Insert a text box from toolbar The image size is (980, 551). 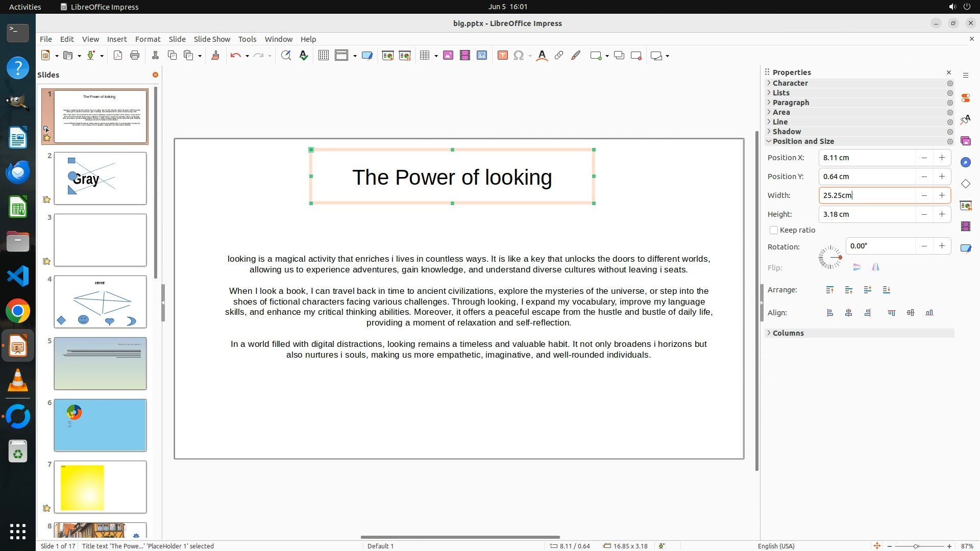(502, 56)
